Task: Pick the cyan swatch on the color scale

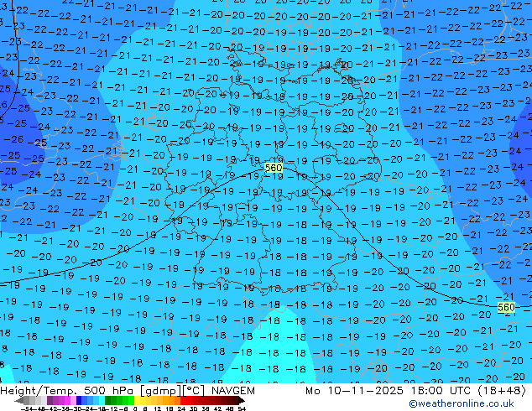Action: click(x=102, y=400)
